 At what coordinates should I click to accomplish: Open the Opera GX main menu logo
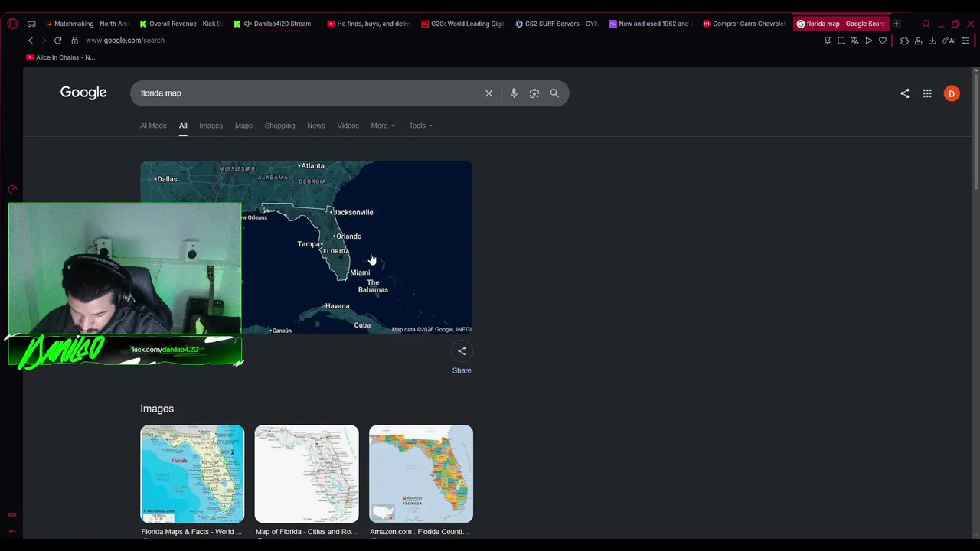click(12, 24)
